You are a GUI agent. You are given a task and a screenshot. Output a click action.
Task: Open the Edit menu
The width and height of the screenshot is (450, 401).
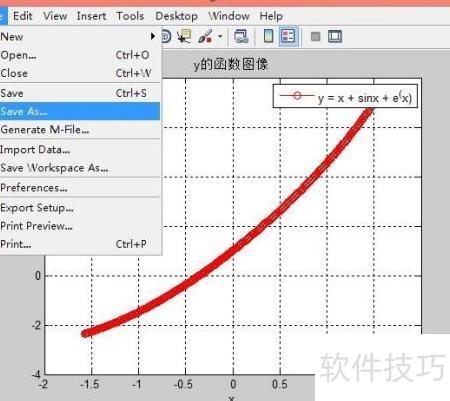[x=23, y=16]
